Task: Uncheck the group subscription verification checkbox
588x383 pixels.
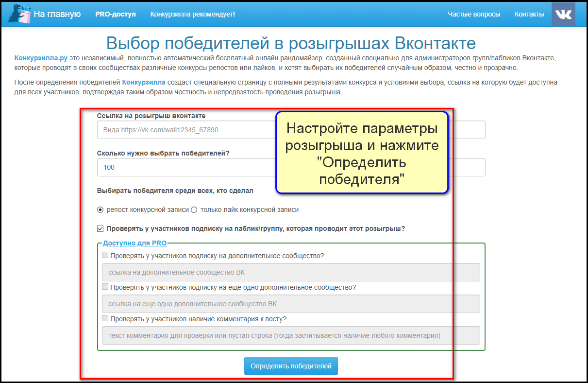Action: click(101, 228)
